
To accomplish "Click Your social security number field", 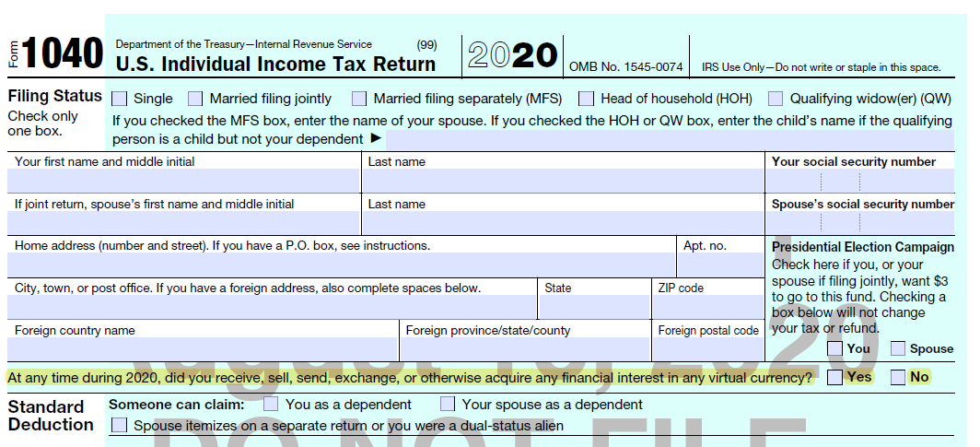I will [x=860, y=181].
